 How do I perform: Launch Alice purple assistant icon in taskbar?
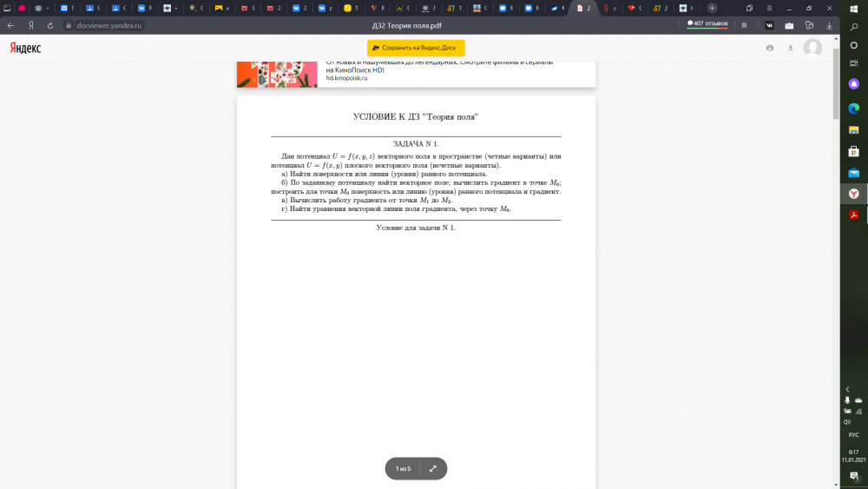(x=853, y=84)
